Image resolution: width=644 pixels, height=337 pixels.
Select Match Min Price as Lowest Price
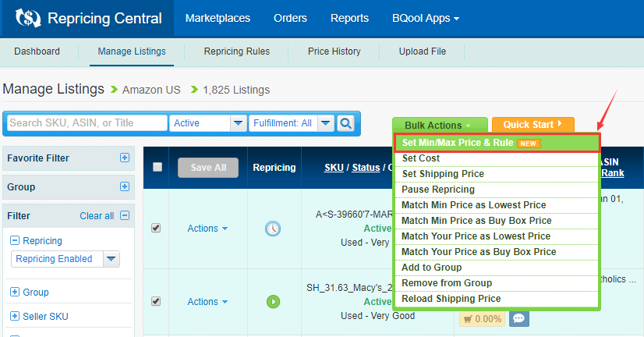pos(497,205)
